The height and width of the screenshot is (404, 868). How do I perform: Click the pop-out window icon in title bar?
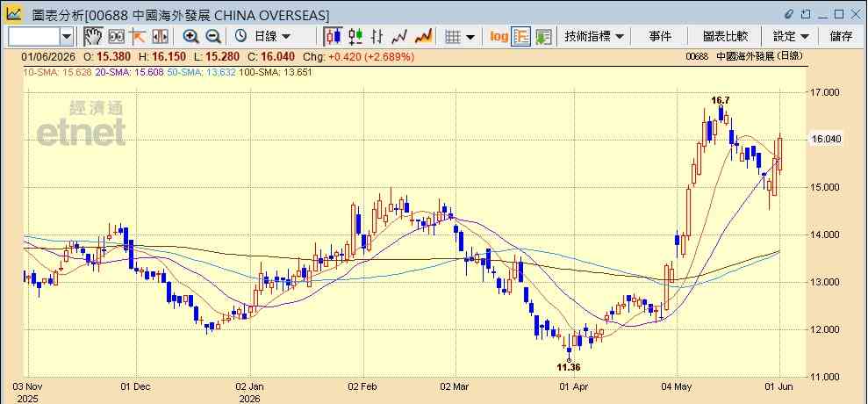[x=806, y=14]
